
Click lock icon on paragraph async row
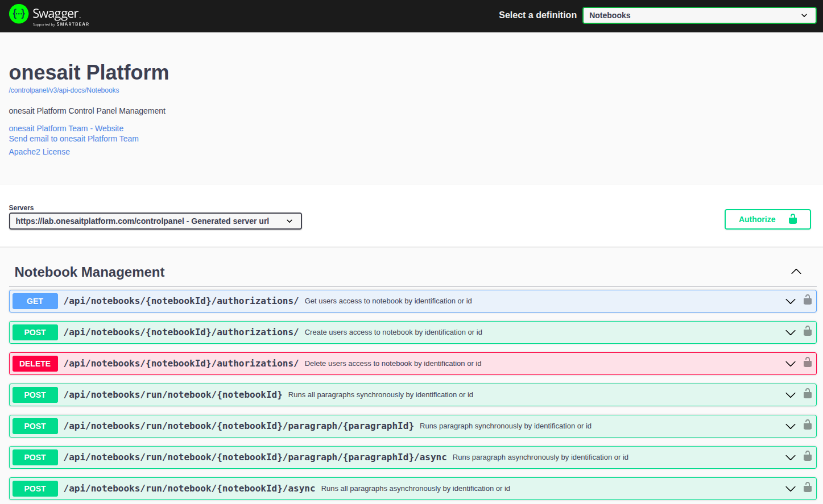807,456
